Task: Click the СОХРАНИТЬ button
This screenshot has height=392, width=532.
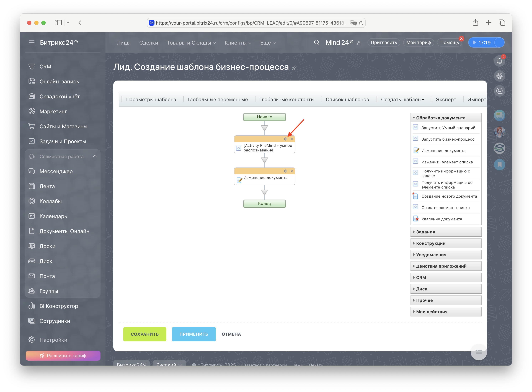Action: click(x=144, y=334)
